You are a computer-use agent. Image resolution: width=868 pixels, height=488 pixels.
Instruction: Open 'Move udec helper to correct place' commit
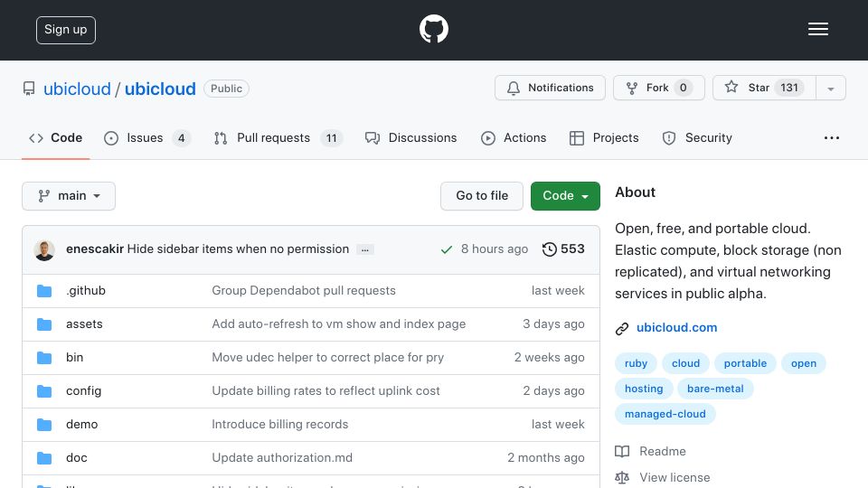click(x=327, y=358)
